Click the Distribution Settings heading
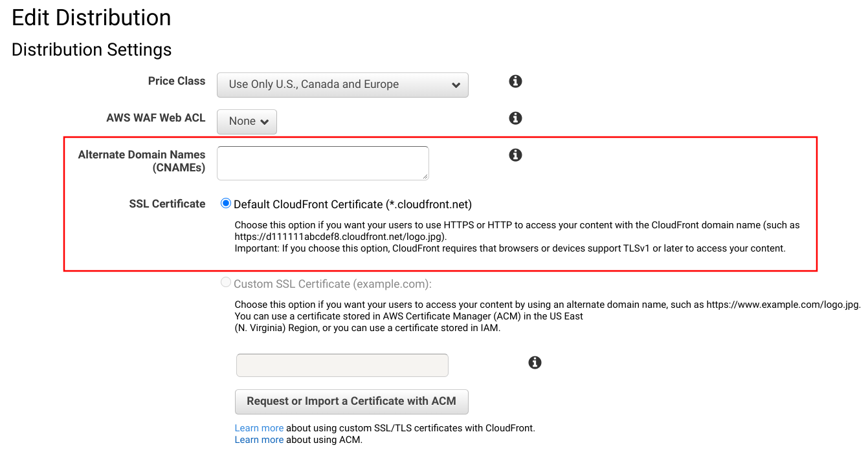 (91, 50)
